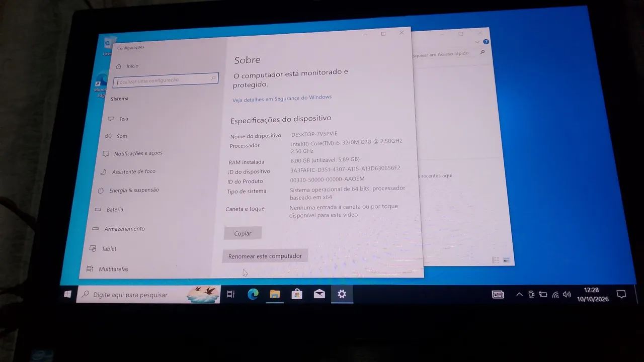This screenshot has height=362, width=644.
Task: Open the Action Center notifications
Action: [x=621, y=294]
